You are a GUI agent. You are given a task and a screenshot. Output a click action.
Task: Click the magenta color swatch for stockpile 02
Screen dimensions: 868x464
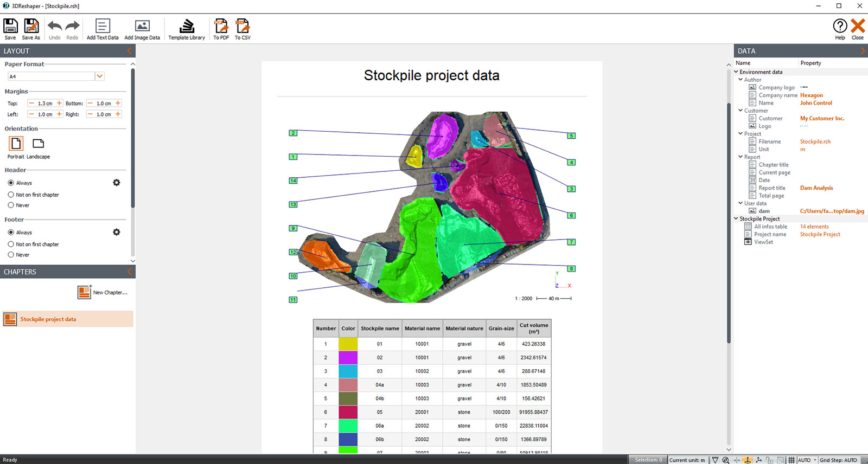click(x=348, y=358)
